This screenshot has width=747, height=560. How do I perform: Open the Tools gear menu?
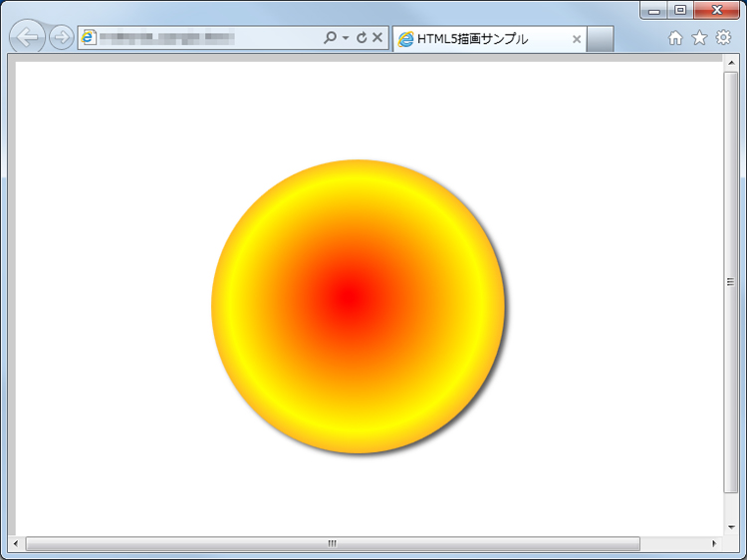click(723, 37)
